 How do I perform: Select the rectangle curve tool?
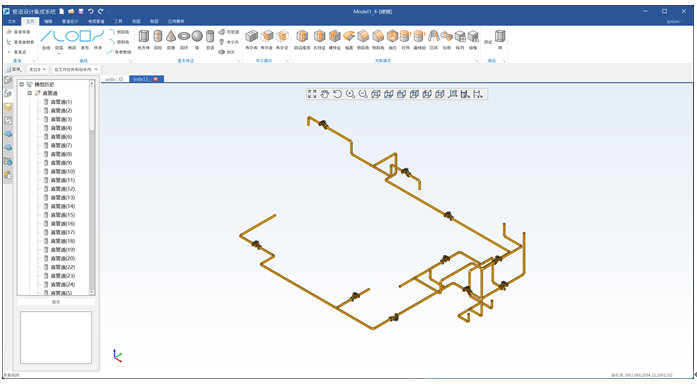tap(85, 39)
